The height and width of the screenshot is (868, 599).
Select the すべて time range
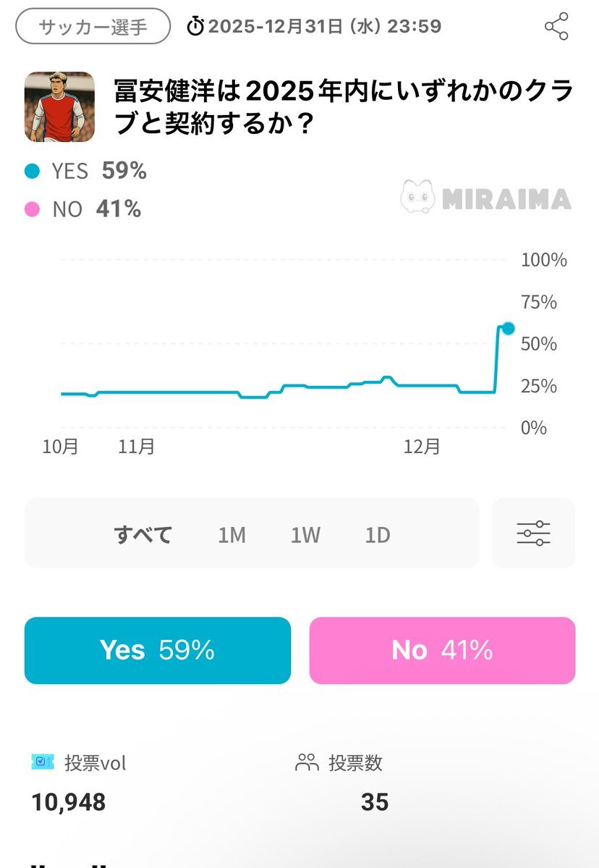143,535
